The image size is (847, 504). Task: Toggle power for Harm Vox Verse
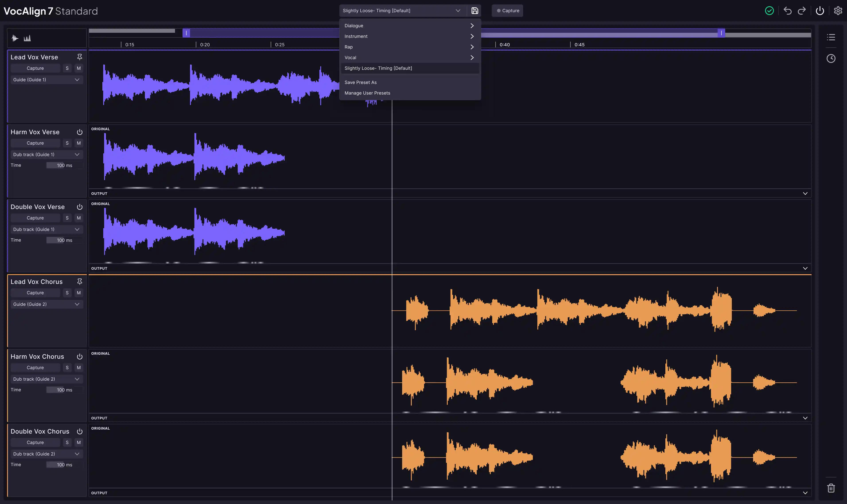tap(80, 132)
